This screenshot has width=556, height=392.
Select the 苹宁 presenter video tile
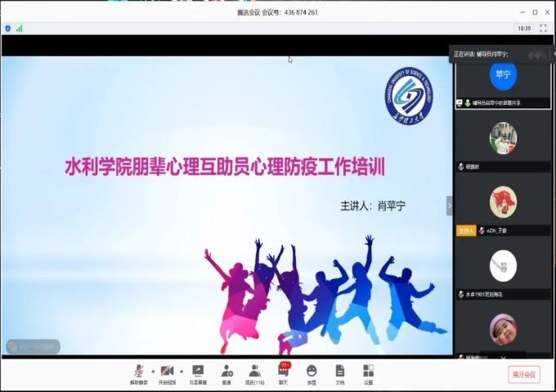[502, 79]
